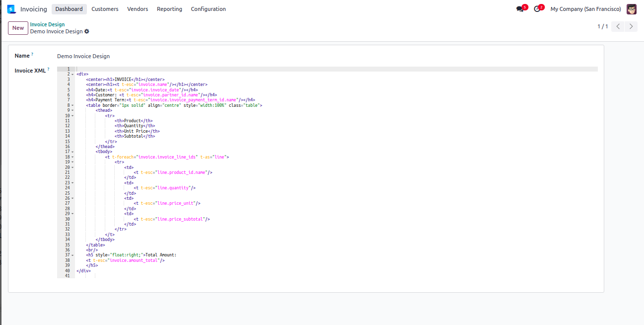The image size is (644, 325).
Task: Open gear actions menu beside Demo Invoice Design
Action: [87, 31]
